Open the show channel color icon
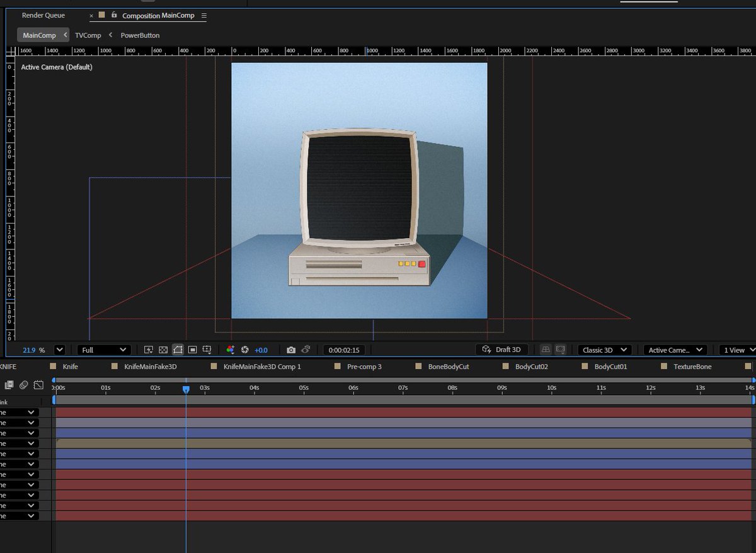The width and height of the screenshot is (756, 553). (x=230, y=350)
